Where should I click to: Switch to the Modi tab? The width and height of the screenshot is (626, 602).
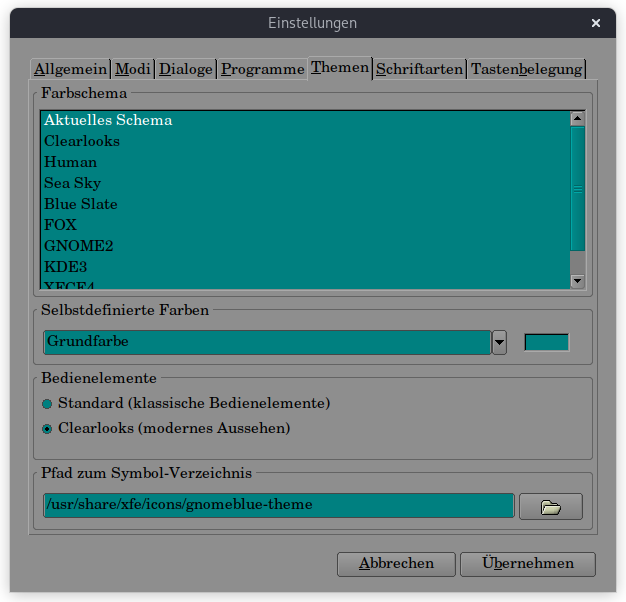point(133,69)
